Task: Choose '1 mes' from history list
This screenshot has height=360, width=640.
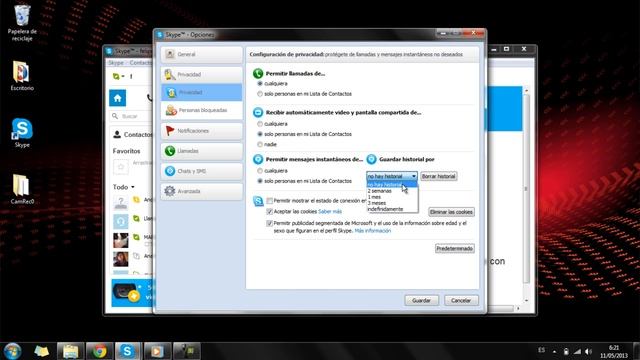Action: (x=392, y=197)
